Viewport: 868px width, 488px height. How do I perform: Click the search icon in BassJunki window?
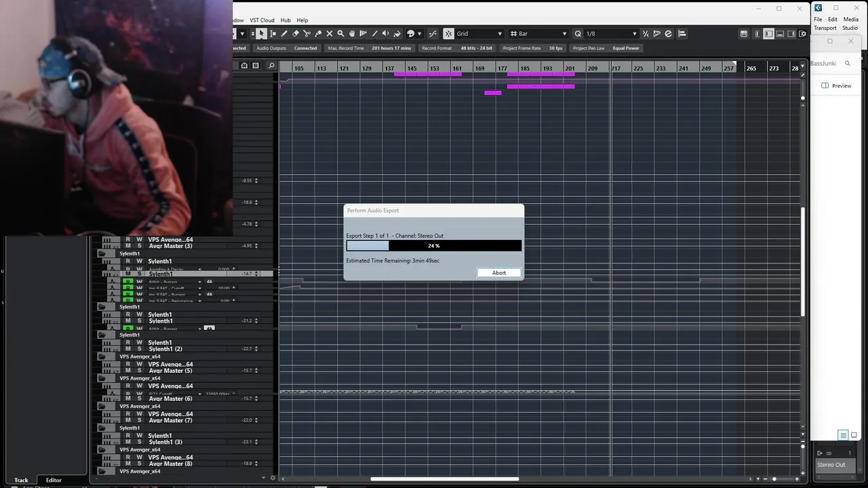click(x=848, y=63)
